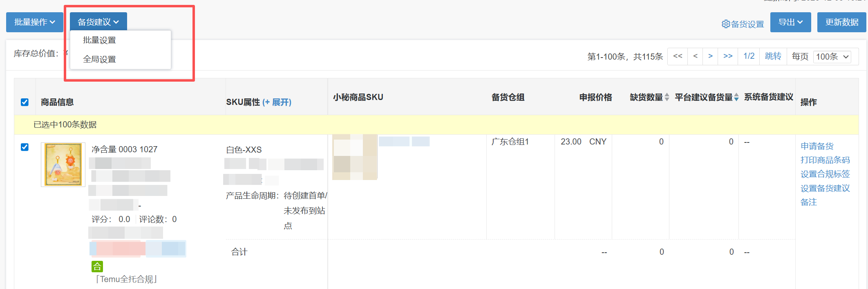Open the 导出 dropdown
Image resolution: width=868 pixels, height=289 pixels.
click(790, 22)
